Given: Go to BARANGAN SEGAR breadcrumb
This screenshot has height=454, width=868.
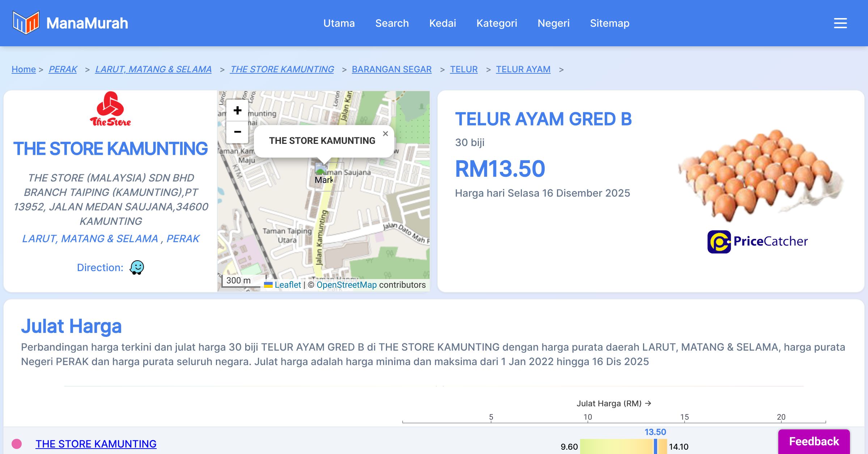Looking at the screenshot, I should pos(391,69).
